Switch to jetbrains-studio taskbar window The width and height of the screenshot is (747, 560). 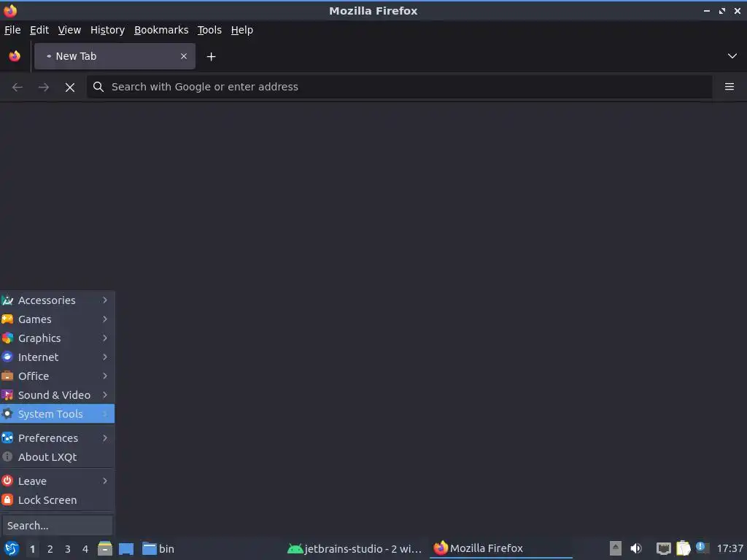pyautogui.click(x=355, y=548)
